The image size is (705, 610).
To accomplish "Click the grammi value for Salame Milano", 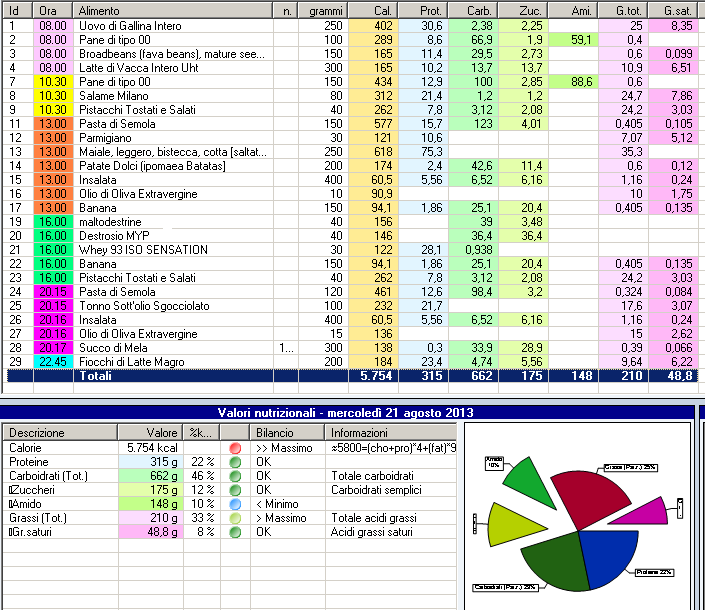I will pos(333,94).
